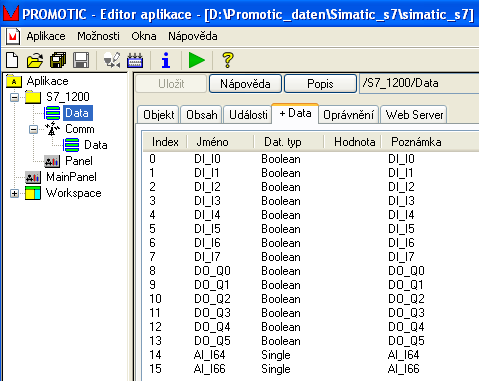479x381 pixels.
Task: Click the DI_I1 note in Poznámka column
Action: pyautogui.click(x=401, y=173)
